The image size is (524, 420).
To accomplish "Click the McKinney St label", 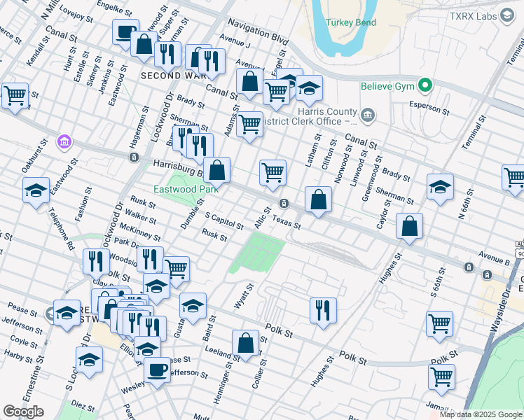I will [140, 232].
